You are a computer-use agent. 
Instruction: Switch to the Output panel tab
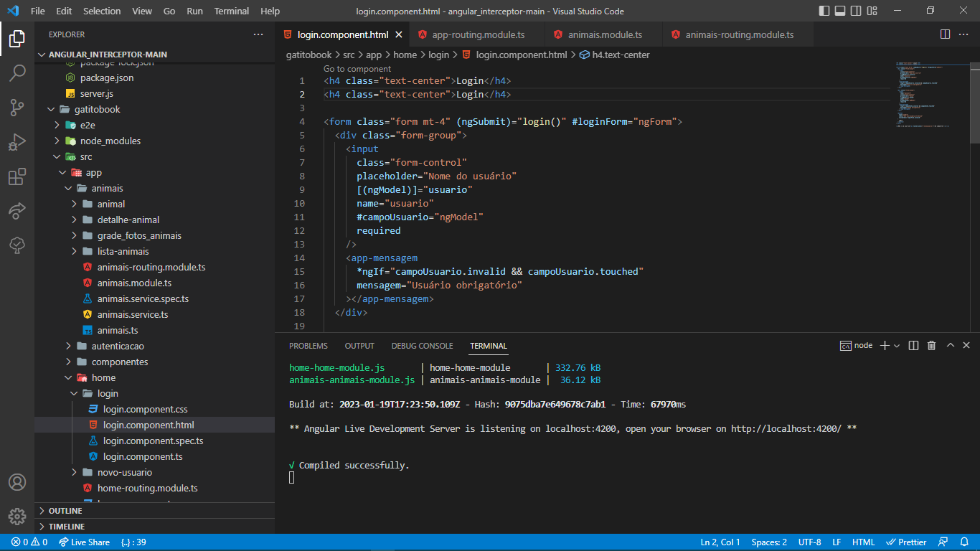click(x=359, y=346)
